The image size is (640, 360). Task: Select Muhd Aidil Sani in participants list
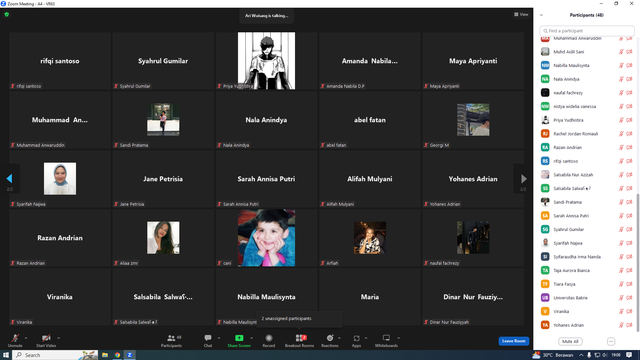[x=587, y=52]
